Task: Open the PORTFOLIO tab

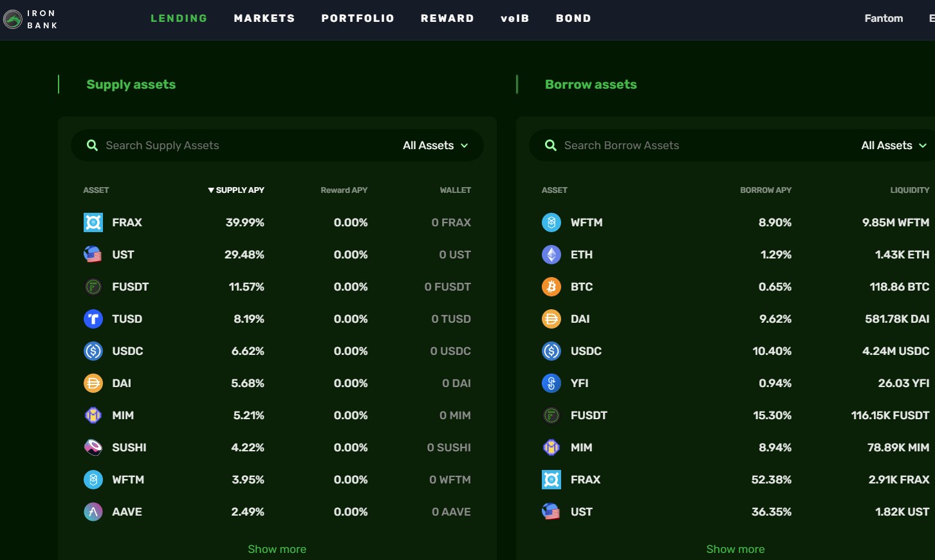Action: [x=358, y=18]
